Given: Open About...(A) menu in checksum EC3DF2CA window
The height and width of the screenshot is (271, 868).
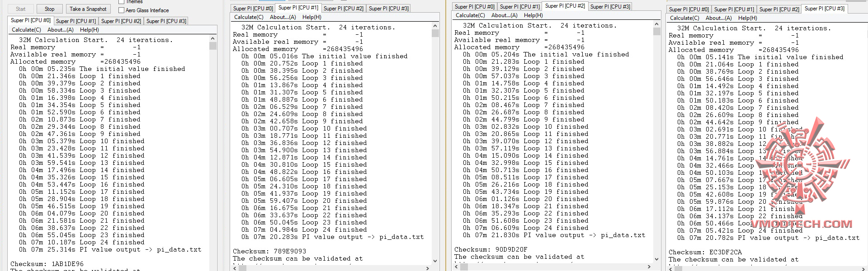Looking at the screenshot, I should click(719, 18).
